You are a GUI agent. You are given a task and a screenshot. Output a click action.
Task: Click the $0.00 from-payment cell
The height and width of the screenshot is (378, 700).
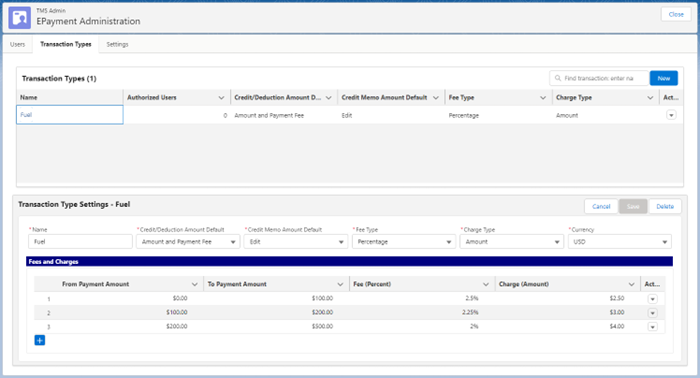[131, 298]
